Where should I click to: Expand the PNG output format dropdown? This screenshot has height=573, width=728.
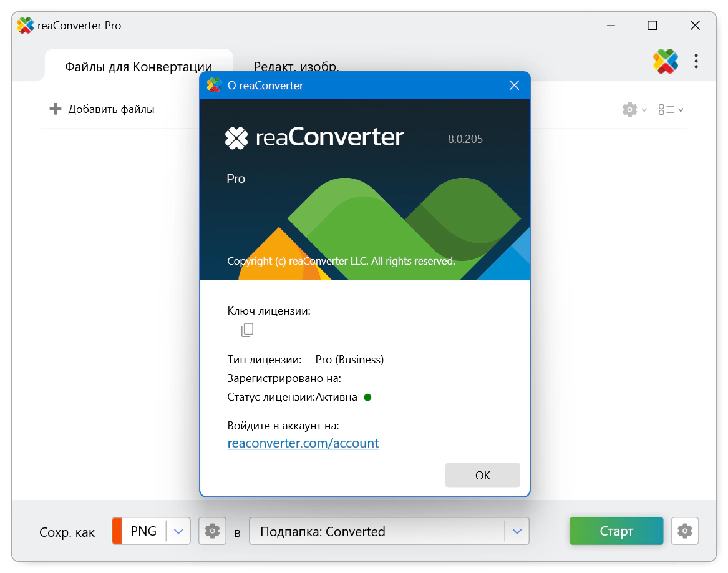point(178,531)
